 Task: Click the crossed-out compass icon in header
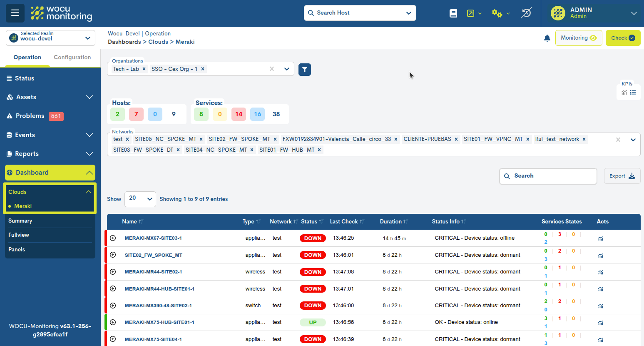[526, 13]
